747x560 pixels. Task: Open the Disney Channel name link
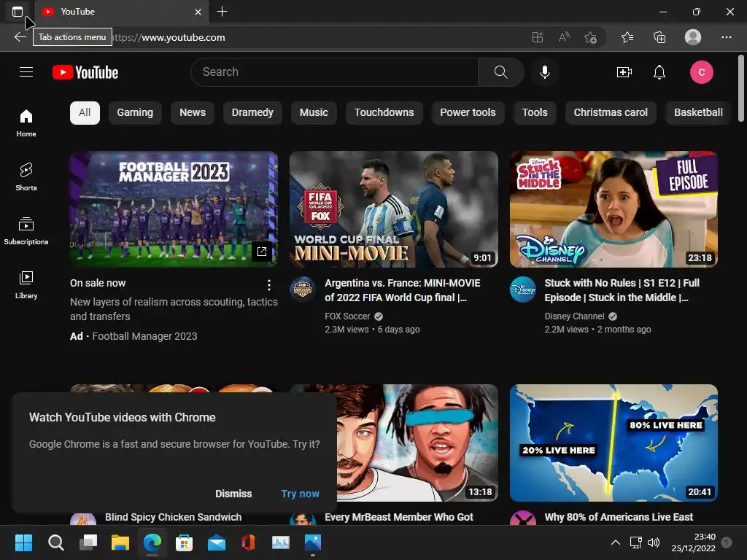click(x=574, y=316)
